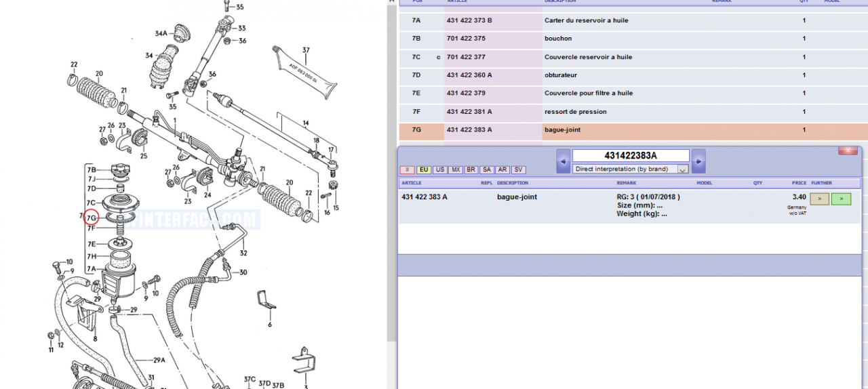Select the MX market toggle

pyautogui.click(x=455, y=170)
